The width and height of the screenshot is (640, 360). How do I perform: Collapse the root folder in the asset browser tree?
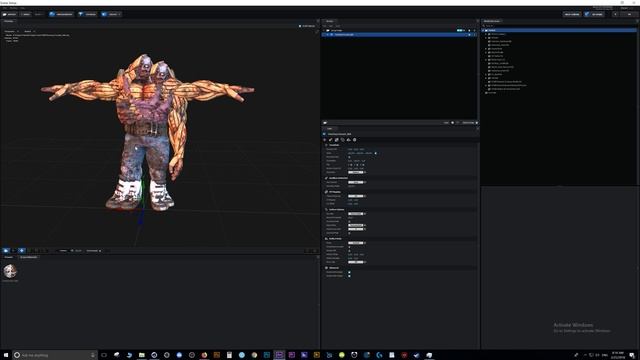point(483,30)
